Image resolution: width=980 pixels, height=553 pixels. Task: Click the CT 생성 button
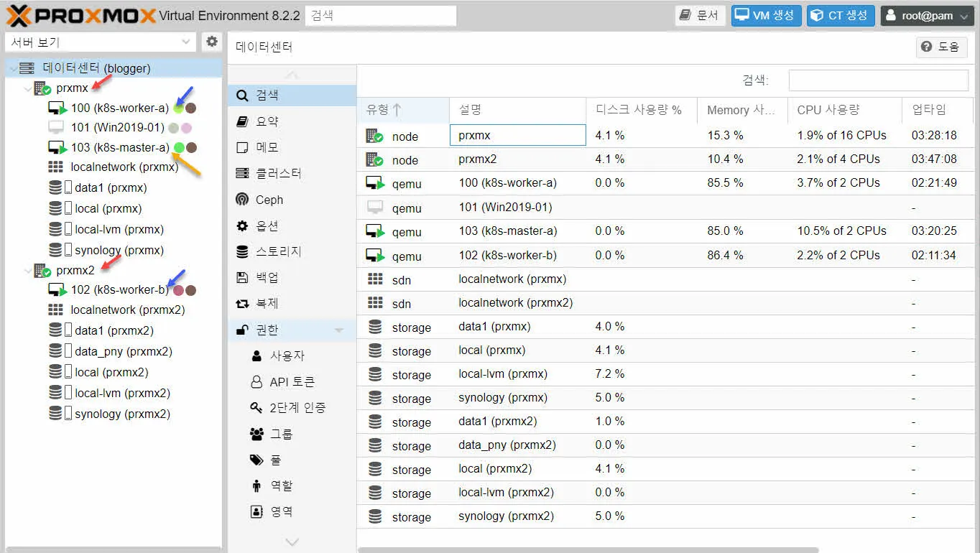(x=840, y=15)
